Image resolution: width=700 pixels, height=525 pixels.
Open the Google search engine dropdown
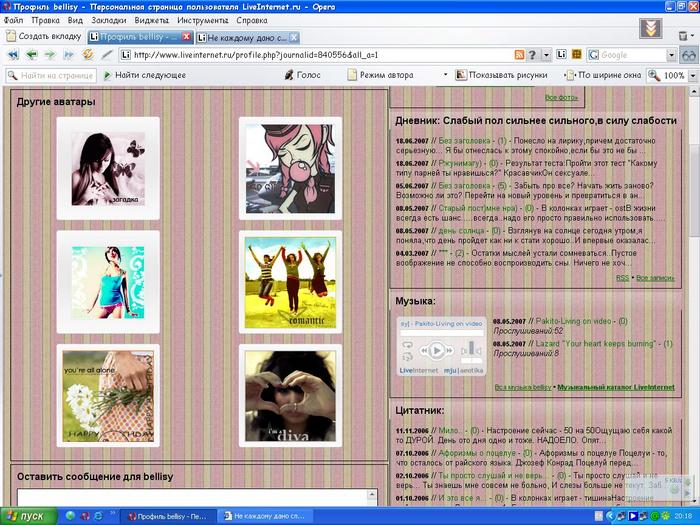click(x=671, y=55)
